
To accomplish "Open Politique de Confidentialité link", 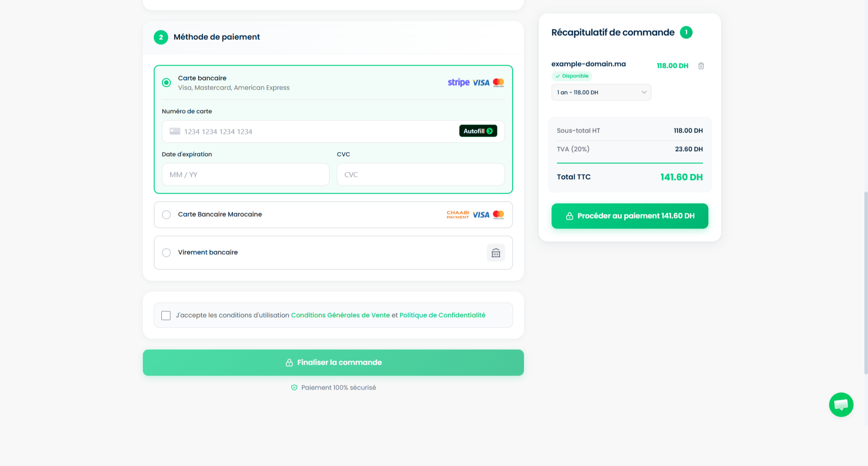I will [443, 315].
